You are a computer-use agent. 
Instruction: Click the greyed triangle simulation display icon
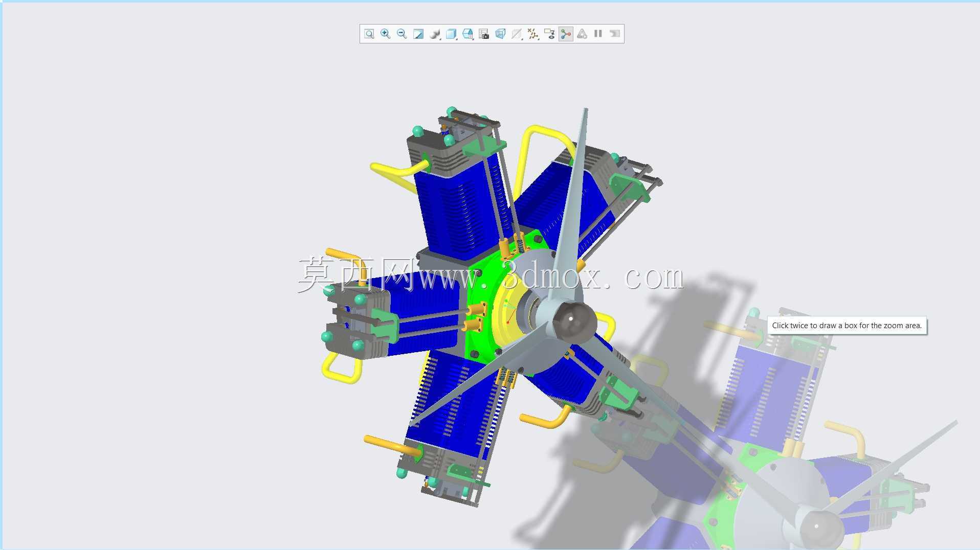[582, 34]
